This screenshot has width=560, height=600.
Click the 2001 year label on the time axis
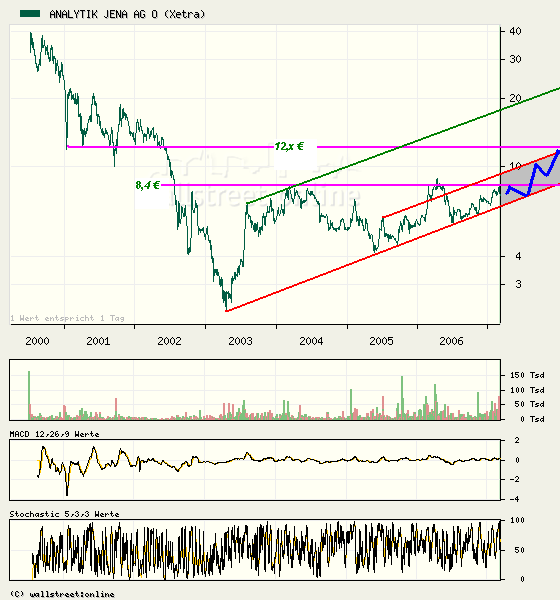pos(98,341)
